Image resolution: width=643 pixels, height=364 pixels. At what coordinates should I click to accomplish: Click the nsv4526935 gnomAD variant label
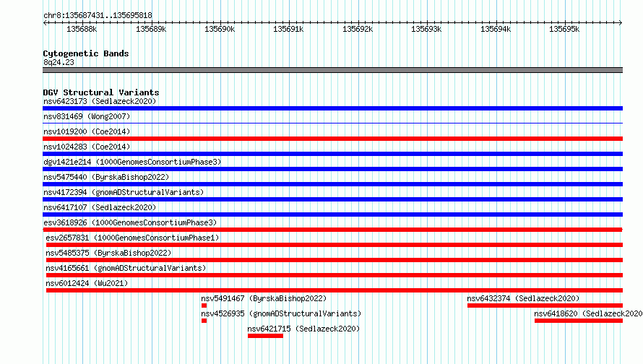[281, 313]
